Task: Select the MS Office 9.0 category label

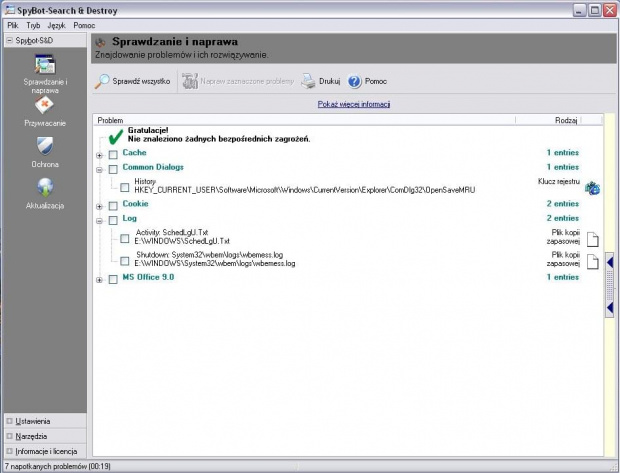Action: point(148,277)
